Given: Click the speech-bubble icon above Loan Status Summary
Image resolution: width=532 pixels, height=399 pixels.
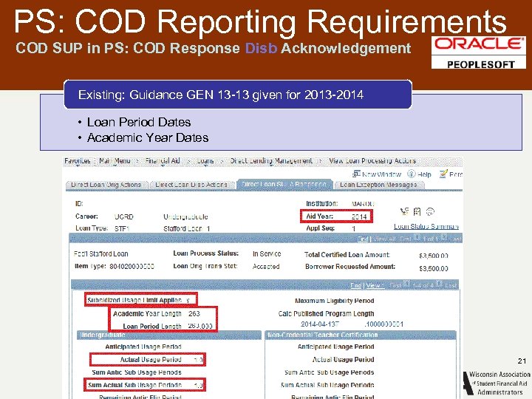Looking at the screenshot, I should pos(430,212).
